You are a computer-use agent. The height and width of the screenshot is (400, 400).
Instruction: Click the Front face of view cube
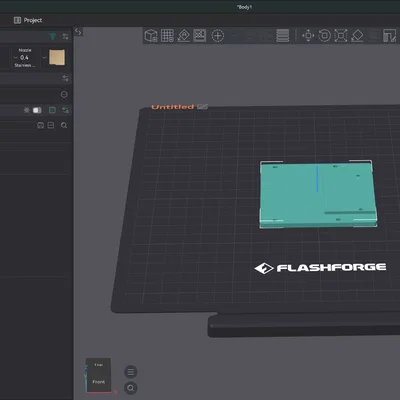coord(98,382)
